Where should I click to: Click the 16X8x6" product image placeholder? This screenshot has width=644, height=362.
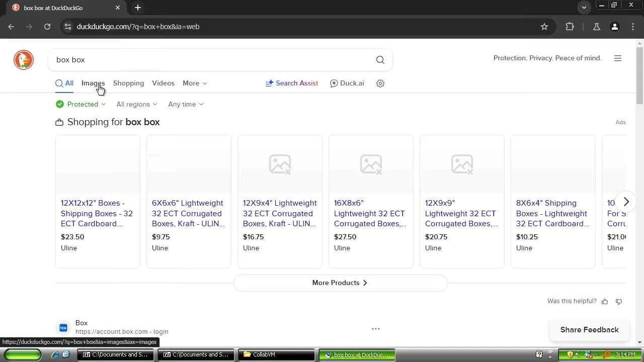(x=371, y=164)
